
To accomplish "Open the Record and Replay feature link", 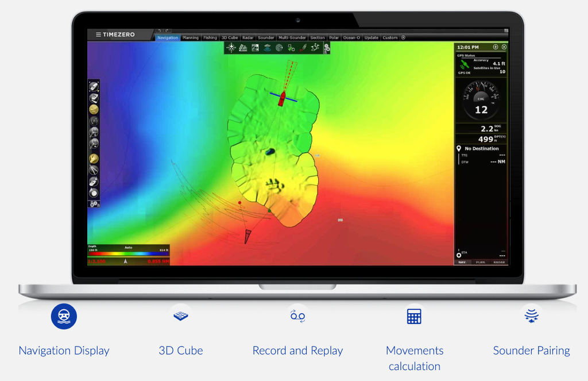I will [297, 350].
